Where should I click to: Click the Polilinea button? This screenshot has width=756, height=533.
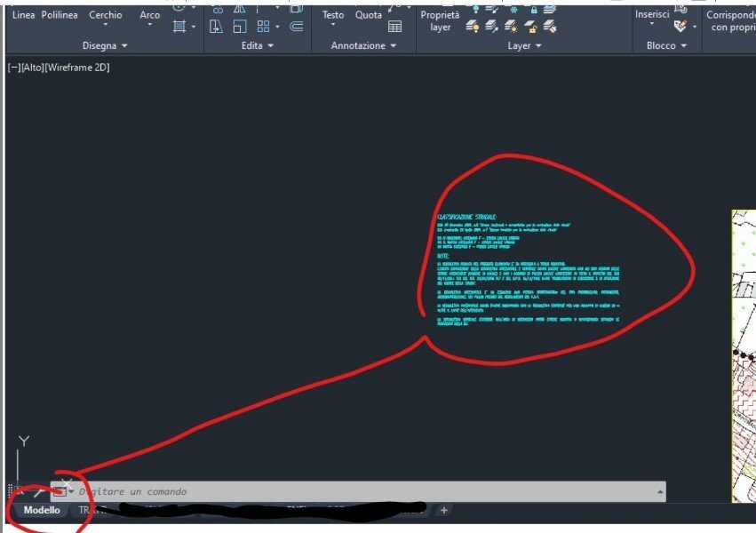60,15
